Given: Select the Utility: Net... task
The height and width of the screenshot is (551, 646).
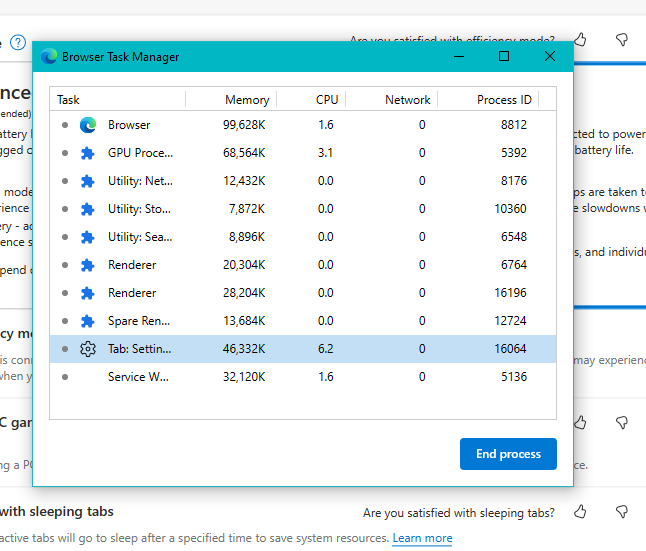Looking at the screenshot, I should [303, 181].
